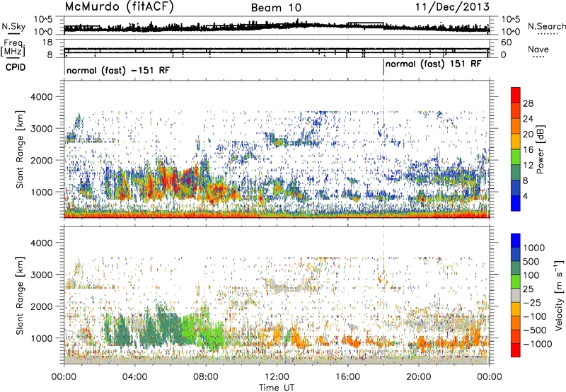Click the Time UT axis label
Image resolution: width=566 pixels, height=392 pixels.
pyautogui.click(x=277, y=388)
